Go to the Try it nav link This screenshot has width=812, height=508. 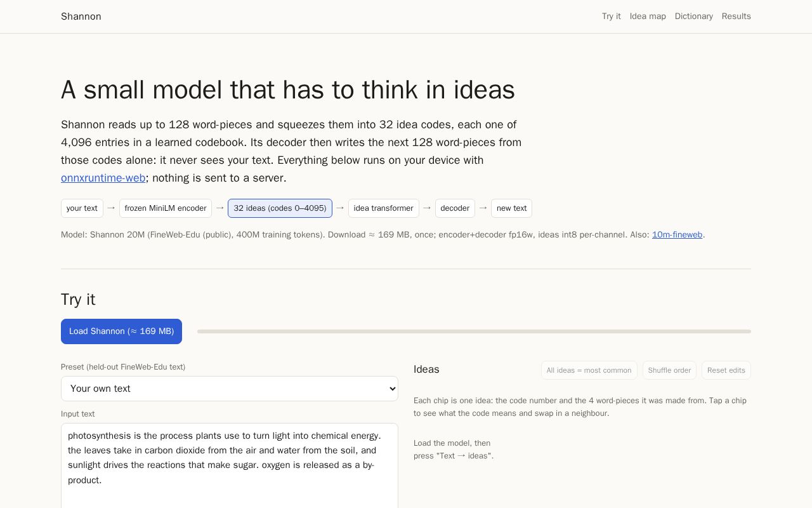[x=612, y=17]
